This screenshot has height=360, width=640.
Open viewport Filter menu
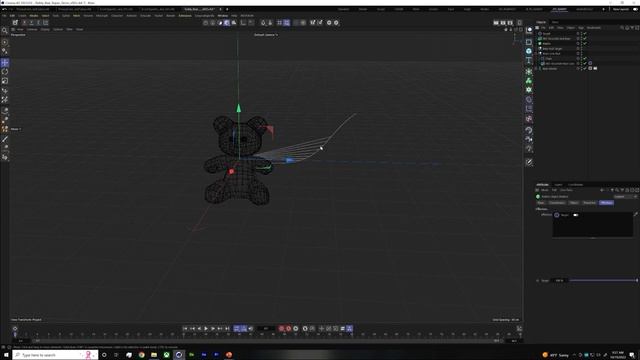pyautogui.click(x=69, y=29)
